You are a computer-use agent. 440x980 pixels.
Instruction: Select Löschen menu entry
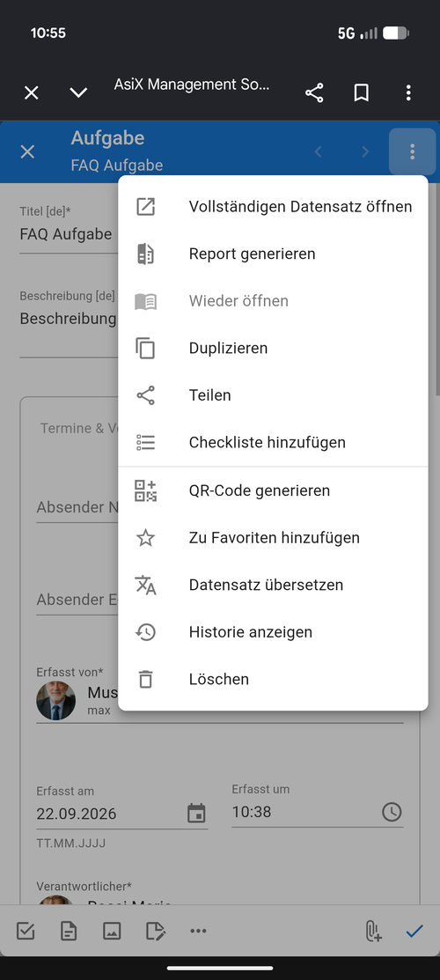click(273, 680)
